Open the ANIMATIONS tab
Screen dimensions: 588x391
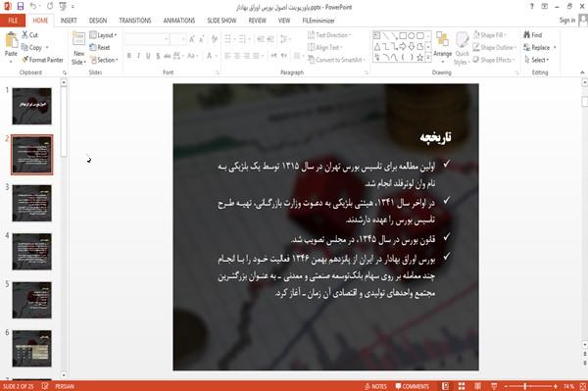point(179,21)
